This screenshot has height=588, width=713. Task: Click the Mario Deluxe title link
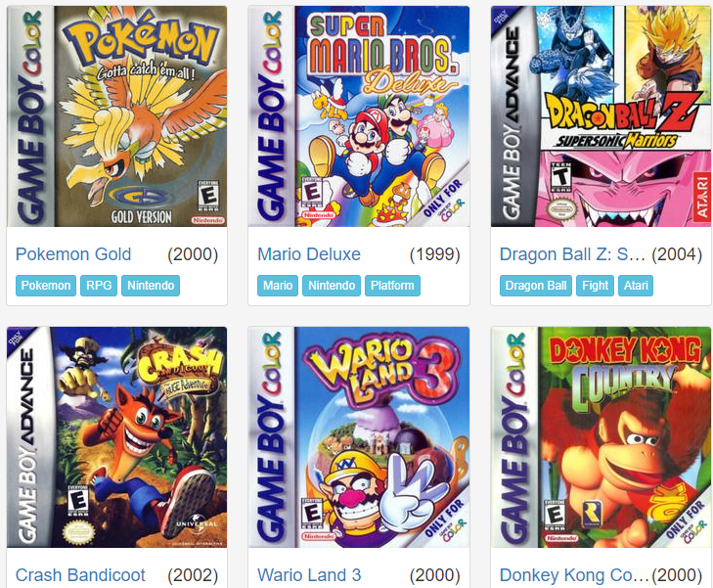click(x=309, y=254)
